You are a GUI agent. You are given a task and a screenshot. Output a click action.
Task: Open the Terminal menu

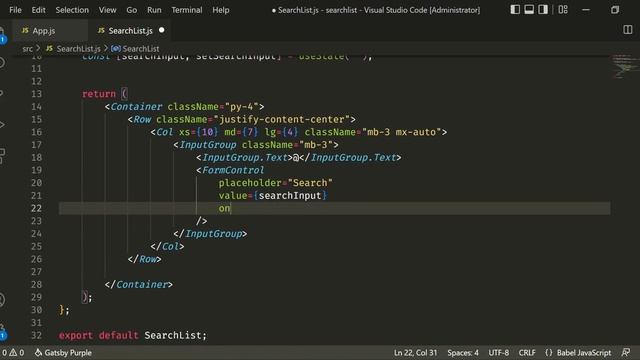187,10
